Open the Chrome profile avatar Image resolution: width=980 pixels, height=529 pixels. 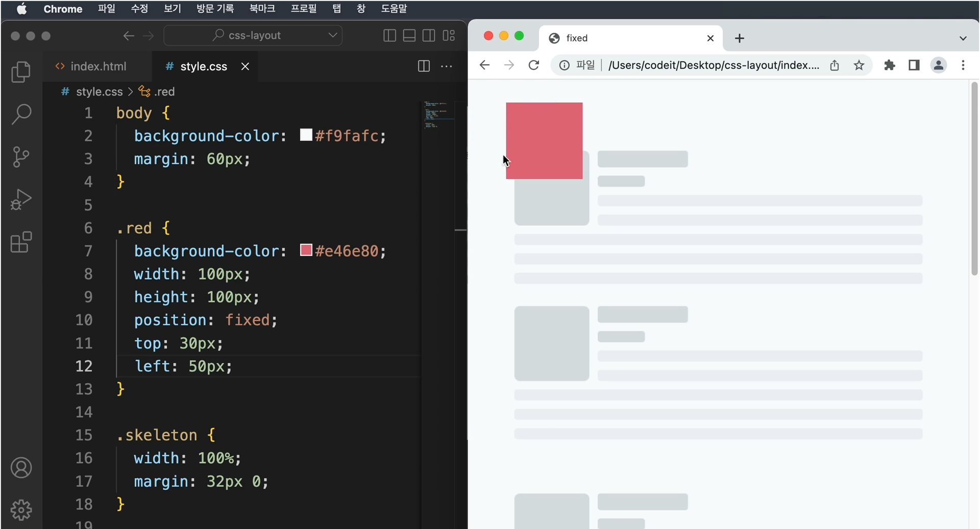[939, 65]
